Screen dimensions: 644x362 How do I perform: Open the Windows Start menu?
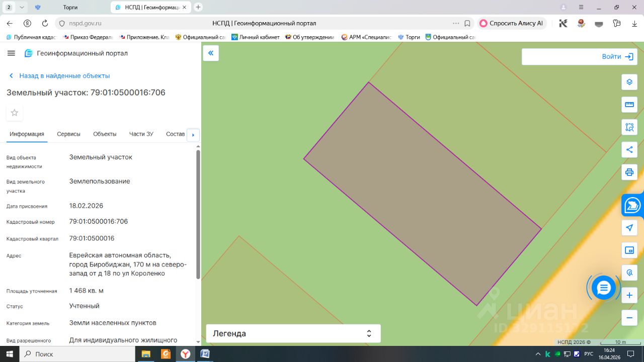(10, 354)
